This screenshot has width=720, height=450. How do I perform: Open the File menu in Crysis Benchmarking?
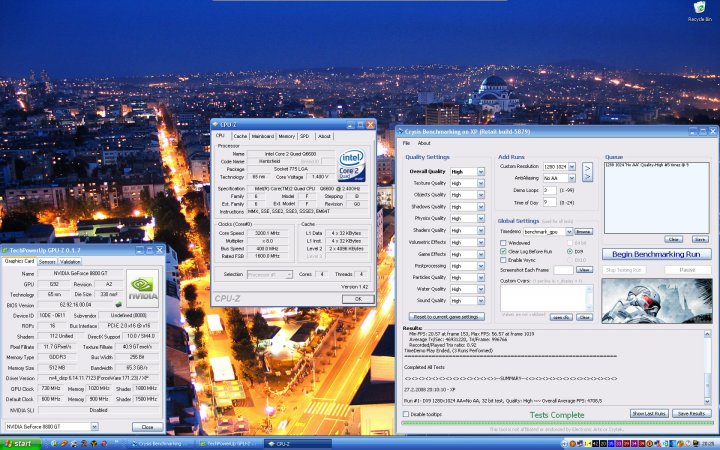click(x=406, y=143)
